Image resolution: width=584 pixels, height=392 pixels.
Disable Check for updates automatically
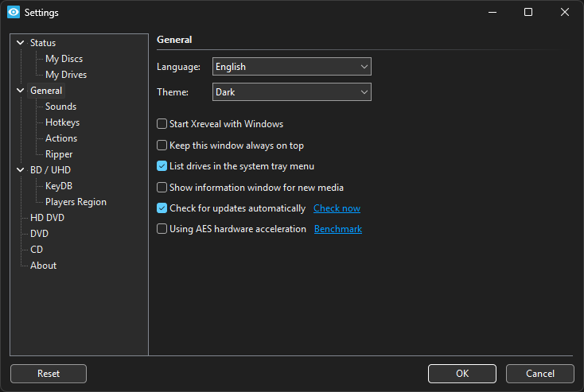(x=162, y=208)
